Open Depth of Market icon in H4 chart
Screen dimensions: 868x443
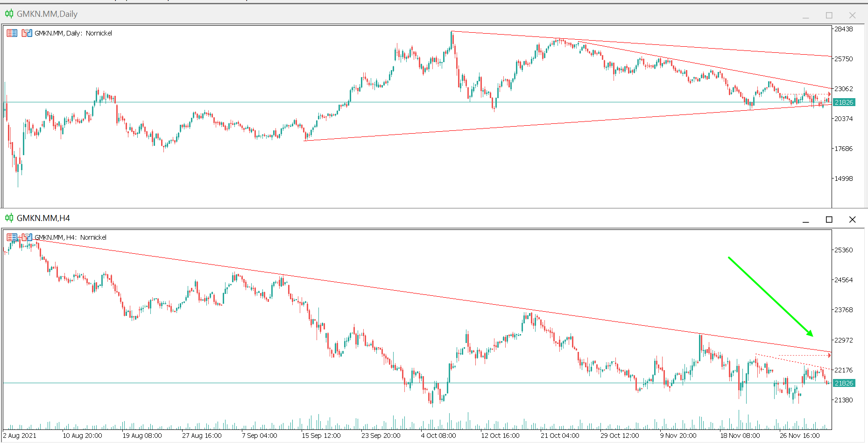12,237
